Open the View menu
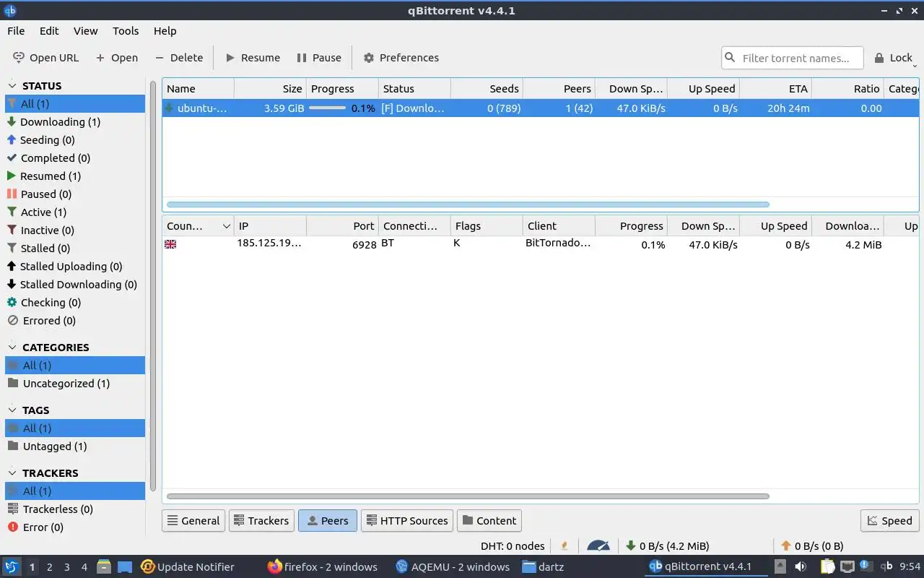 point(85,31)
